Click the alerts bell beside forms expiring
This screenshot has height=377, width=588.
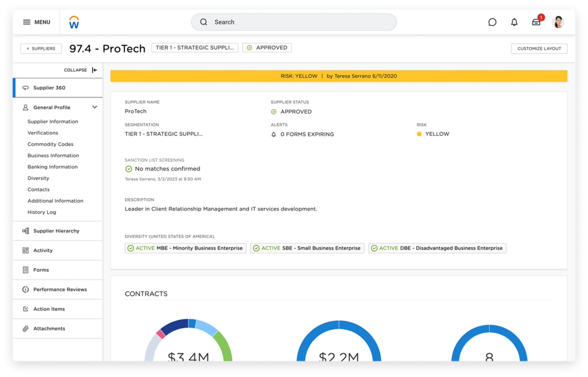coord(274,134)
